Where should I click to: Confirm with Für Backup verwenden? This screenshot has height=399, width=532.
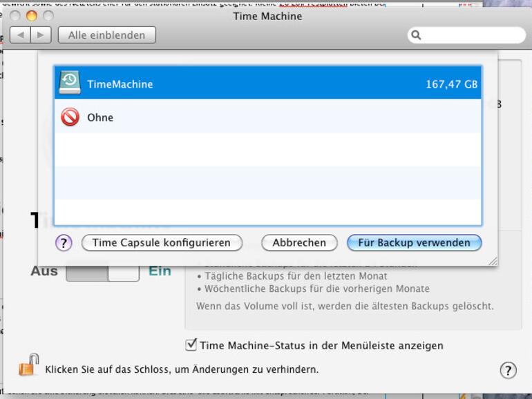point(415,243)
